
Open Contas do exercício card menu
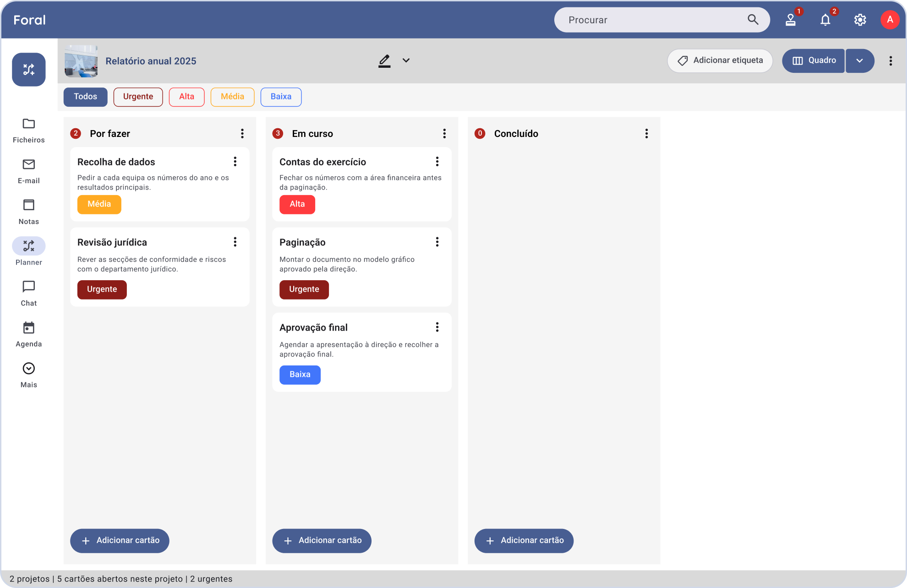click(x=437, y=162)
